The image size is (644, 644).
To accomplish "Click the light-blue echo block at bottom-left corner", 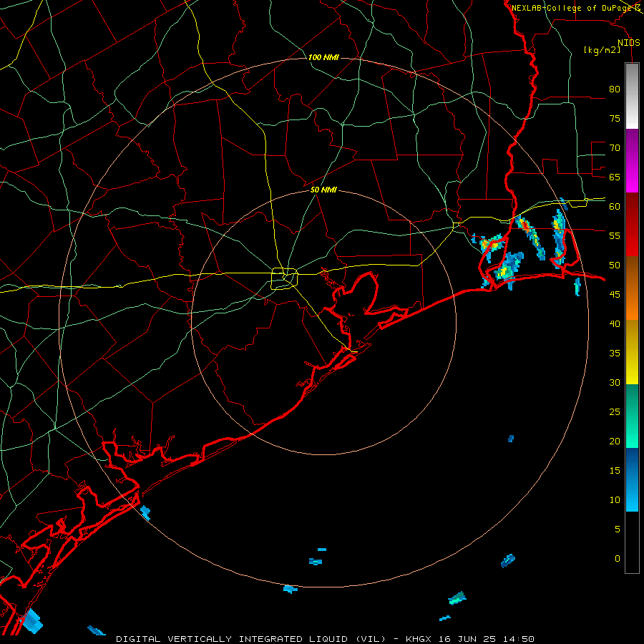I will [x=32, y=620].
